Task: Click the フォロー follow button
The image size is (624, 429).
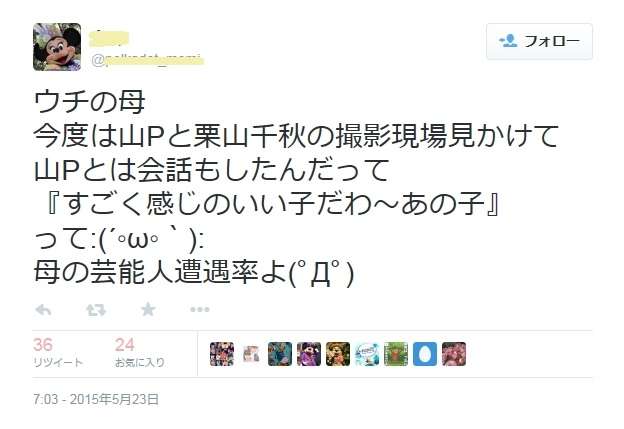Action: (539, 41)
